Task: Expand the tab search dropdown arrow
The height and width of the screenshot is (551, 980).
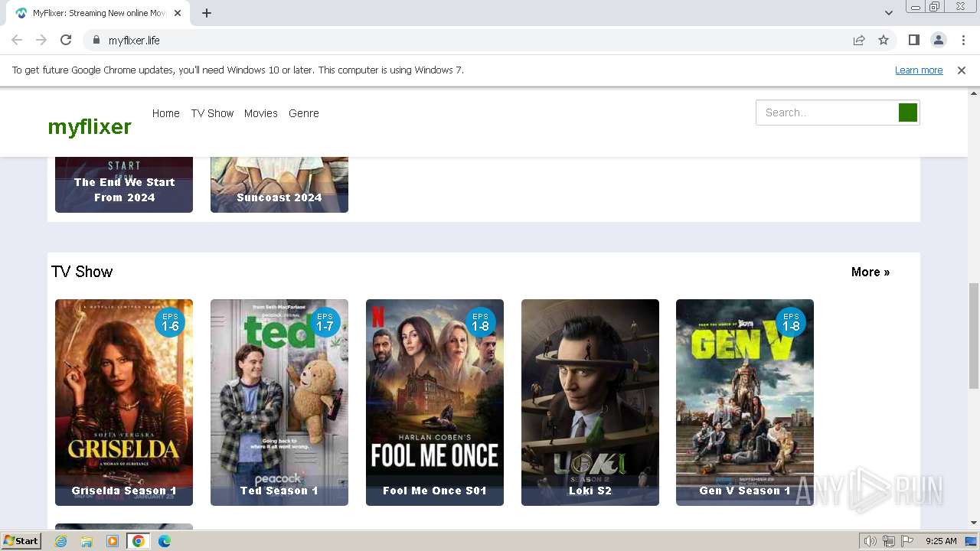Action: coord(888,13)
